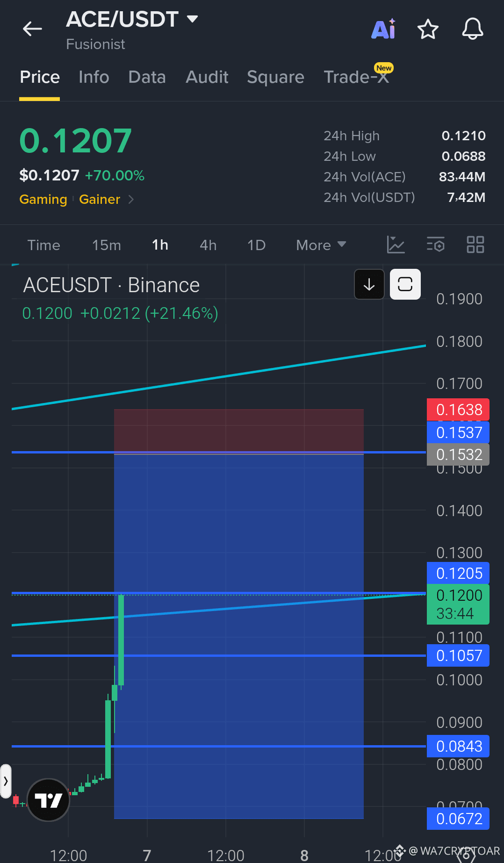Click the ACEUSDT · Binance chart title
This screenshot has height=863, width=504.
[112, 285]
